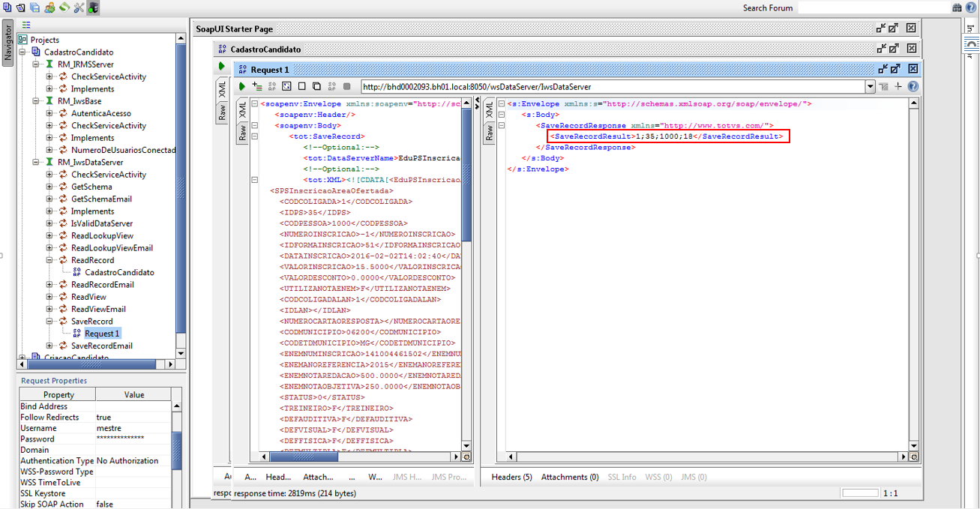The image size is (980, 509).
Task: Select Request 1 in the navigator tree
Action: [x=102, y=334]
